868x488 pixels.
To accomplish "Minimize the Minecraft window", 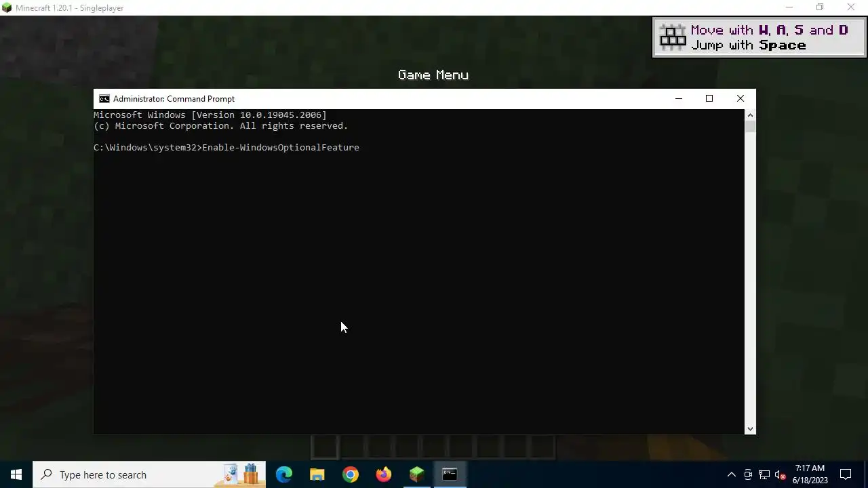I will 789,7.
